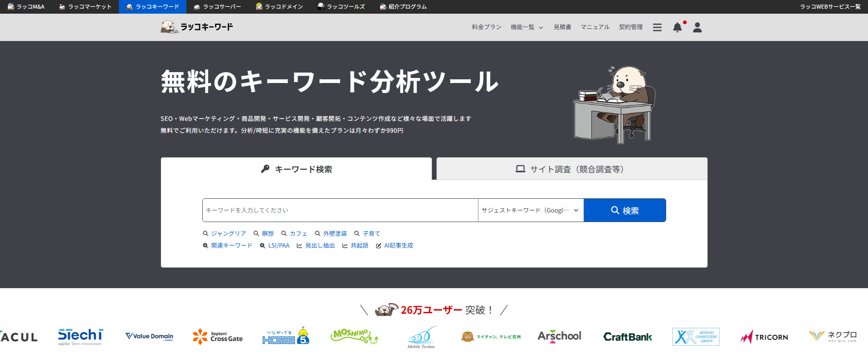Open the notifications bell icon

[x=677, y=27]
